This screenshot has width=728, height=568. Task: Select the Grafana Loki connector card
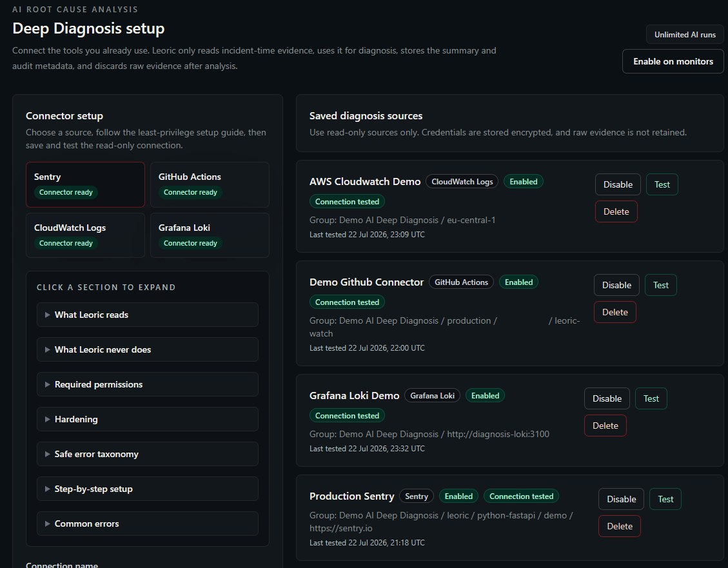click(210, 235)
